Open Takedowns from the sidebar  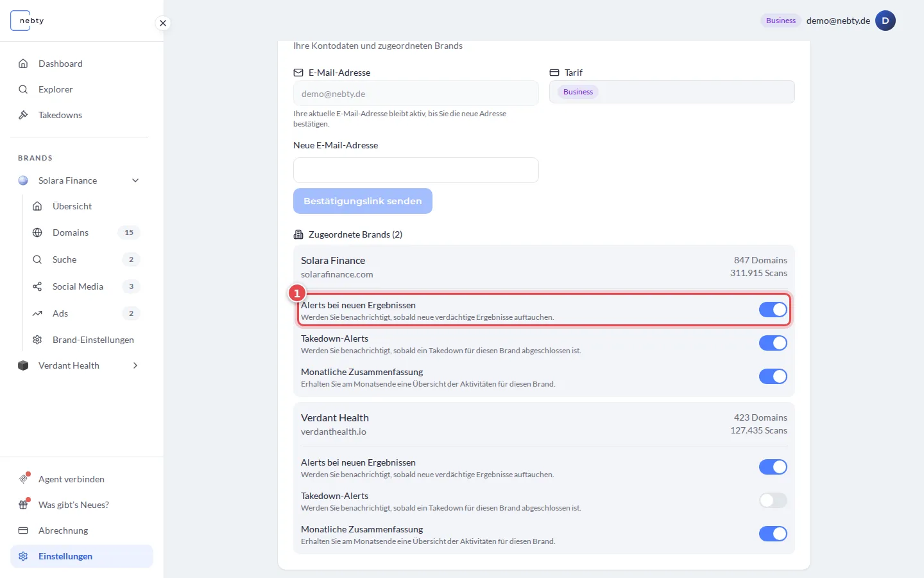click(x=81, y=115)
